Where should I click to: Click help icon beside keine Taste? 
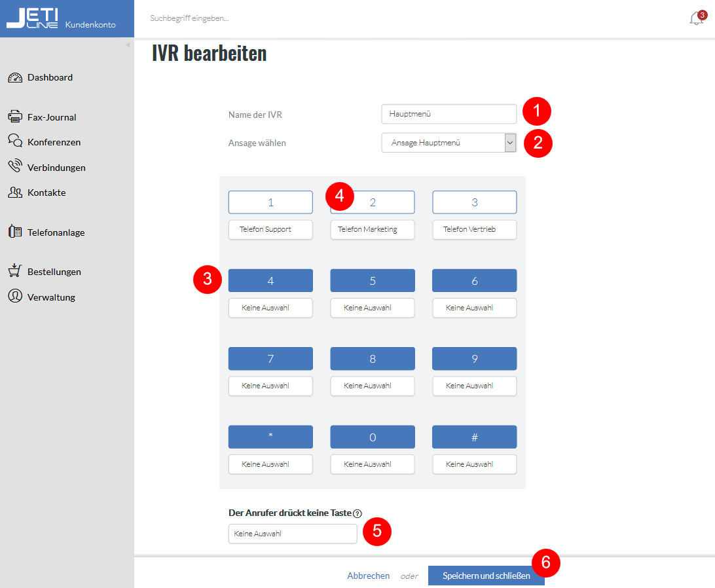pos(357,513)
